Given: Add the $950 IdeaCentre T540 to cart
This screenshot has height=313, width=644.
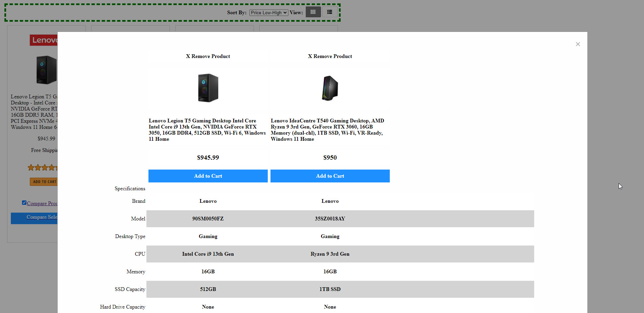Looking at the screenshot, I should pos(330,176).
